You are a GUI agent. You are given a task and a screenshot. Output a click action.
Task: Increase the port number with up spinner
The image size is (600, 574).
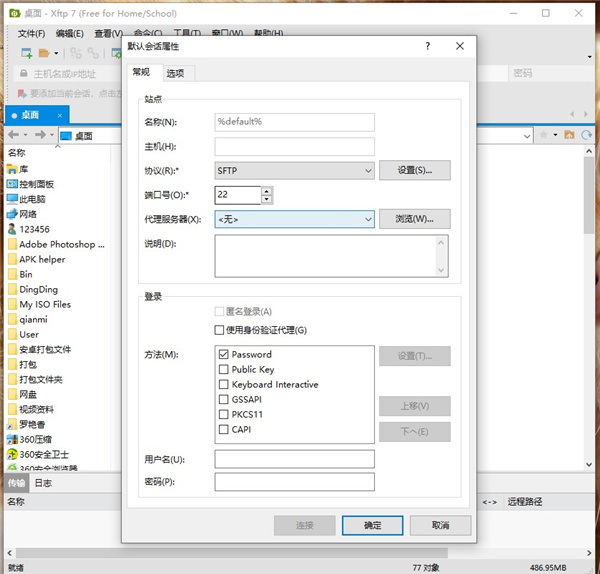click(x=267, y=191)
